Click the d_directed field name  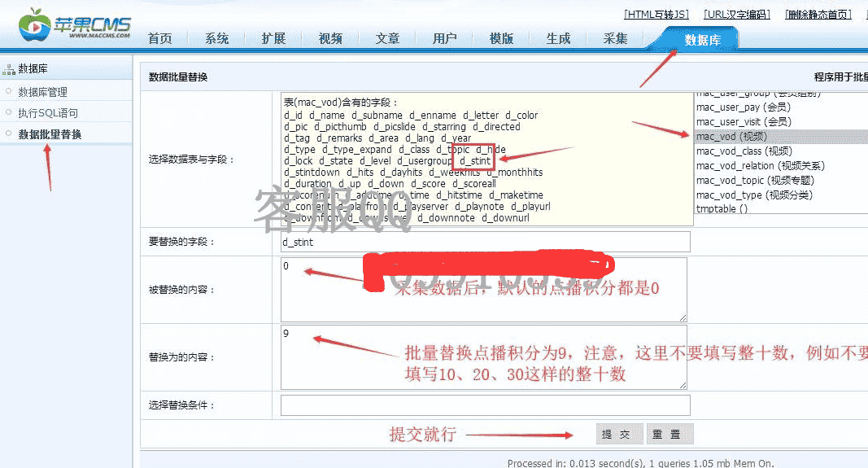point(496,126)
